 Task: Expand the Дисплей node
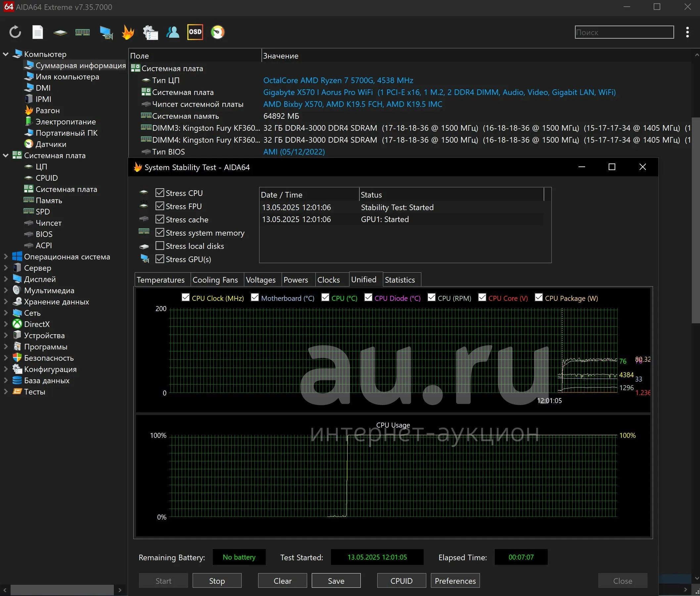pyautogui.click(x=6, y=279)
